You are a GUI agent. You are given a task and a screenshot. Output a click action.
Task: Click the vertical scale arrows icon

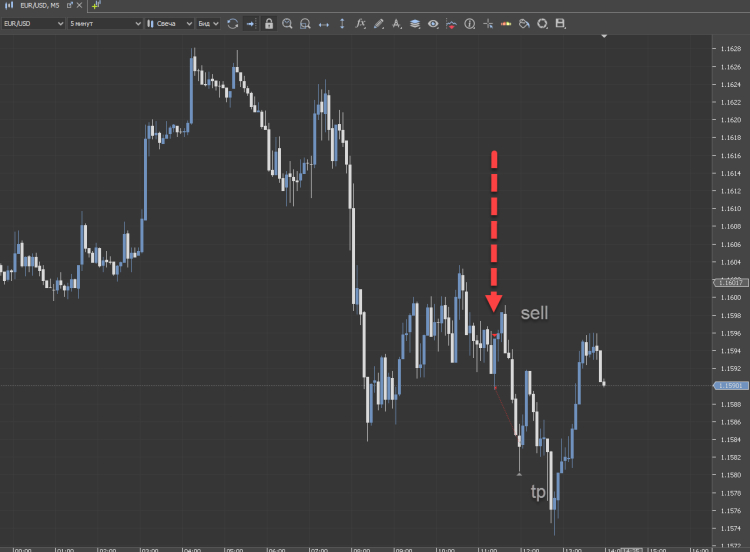[342, 23]
